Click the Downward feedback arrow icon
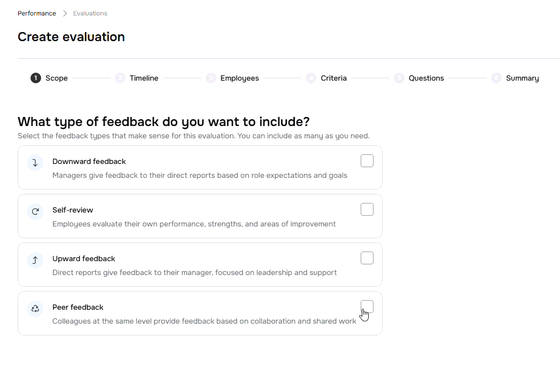This screenshot has height=392, width=560. (x=35, y=163)
